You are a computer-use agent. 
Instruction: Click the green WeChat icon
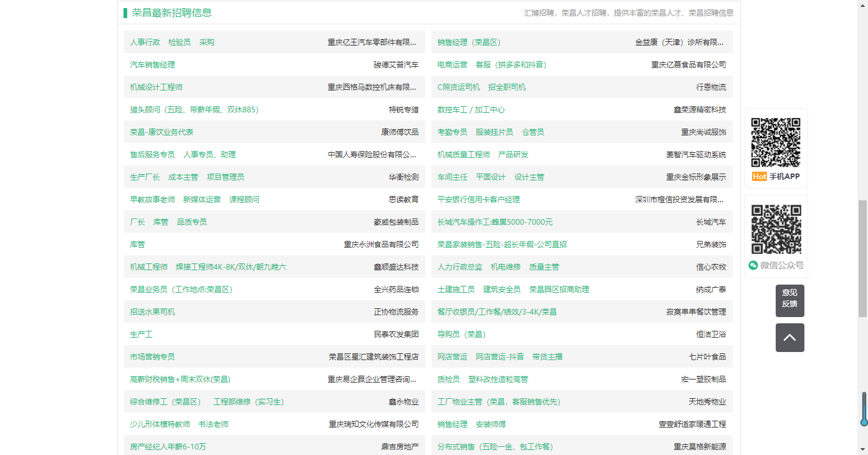(x=753, y=265)
